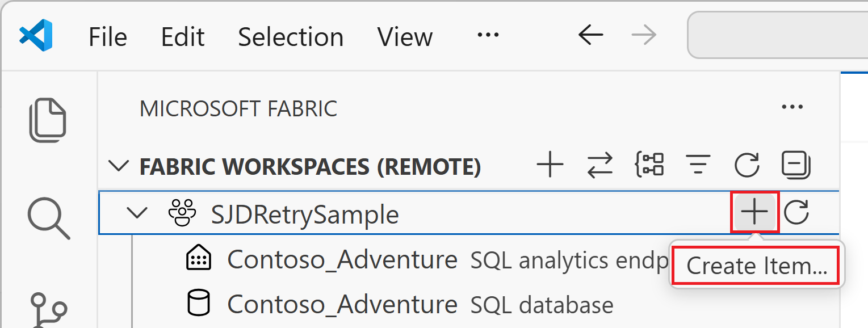Open the Explorer view in activity bar
The height and width of the screenshot is (328, 868).
click(48, 120)
